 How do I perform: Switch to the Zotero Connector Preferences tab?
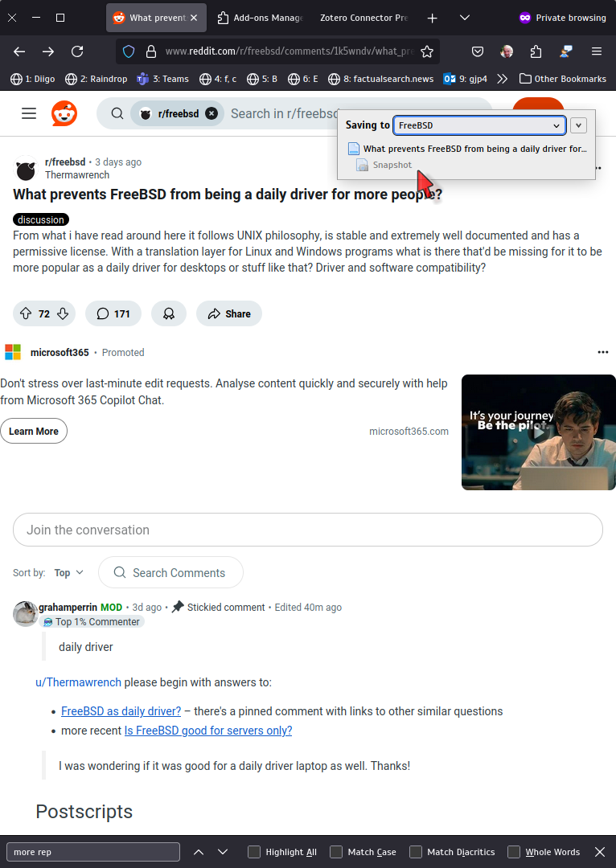coord(364,18)
